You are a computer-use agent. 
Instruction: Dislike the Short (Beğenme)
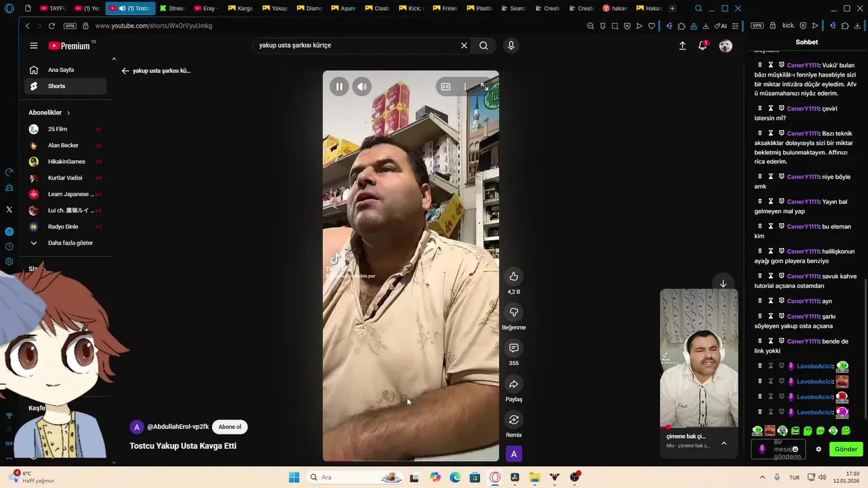[x=514, y=312]
